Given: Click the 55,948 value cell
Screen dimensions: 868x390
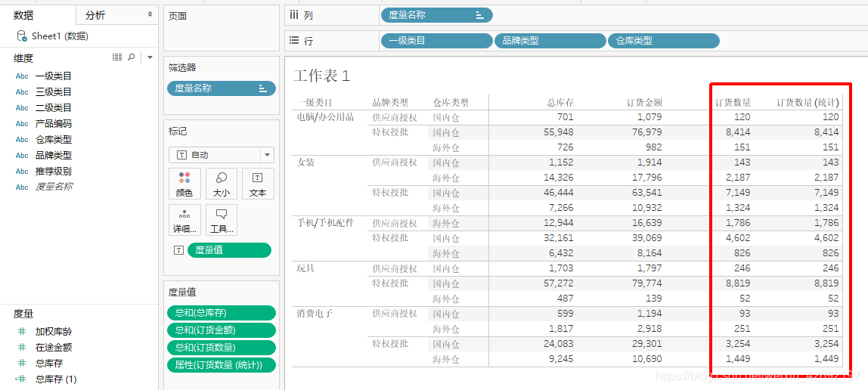Looking at the screenshot, I should [559, 132].
